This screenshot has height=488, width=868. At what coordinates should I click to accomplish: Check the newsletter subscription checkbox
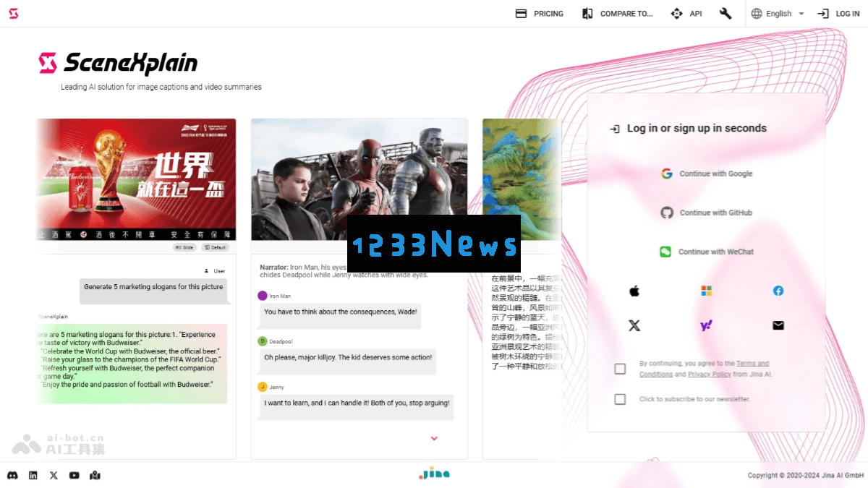[620, 399]
